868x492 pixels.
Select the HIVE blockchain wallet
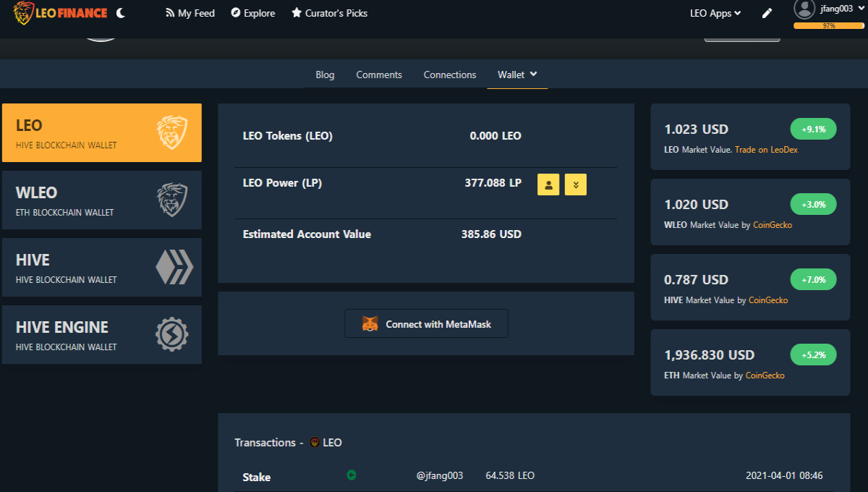coord(102,267)
